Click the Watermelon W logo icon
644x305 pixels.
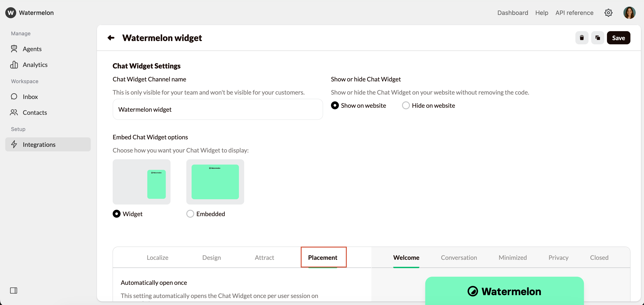click(x=11, y=13)
